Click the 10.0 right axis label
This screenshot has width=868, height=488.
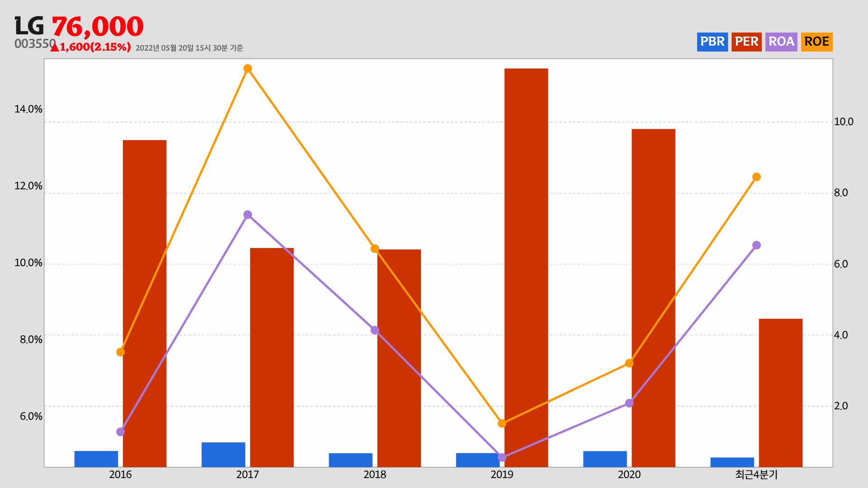pos(844,122)
